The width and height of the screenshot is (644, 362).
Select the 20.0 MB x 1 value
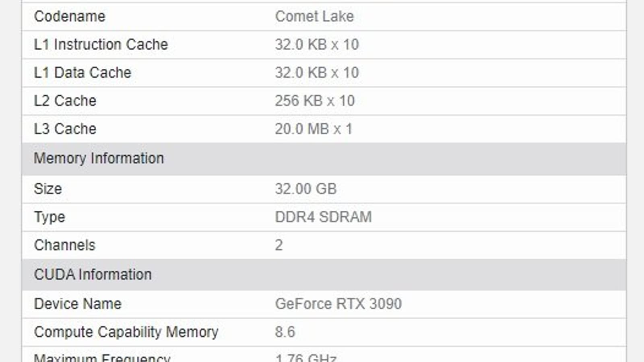coord(314,129)
